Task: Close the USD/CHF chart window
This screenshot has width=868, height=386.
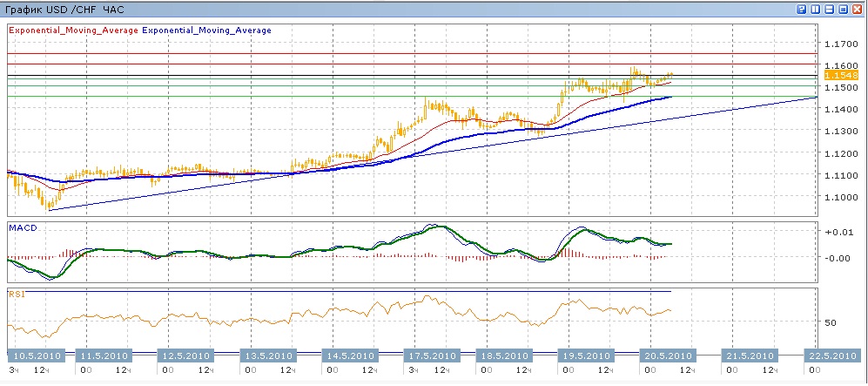Action: pos(858,9)
